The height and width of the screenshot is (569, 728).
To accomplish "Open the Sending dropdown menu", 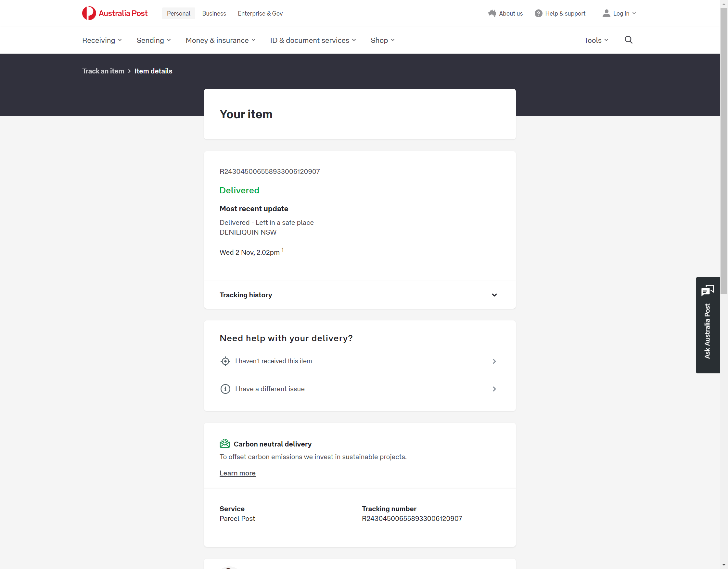I will pyautogui.click(x=153, y=40).
